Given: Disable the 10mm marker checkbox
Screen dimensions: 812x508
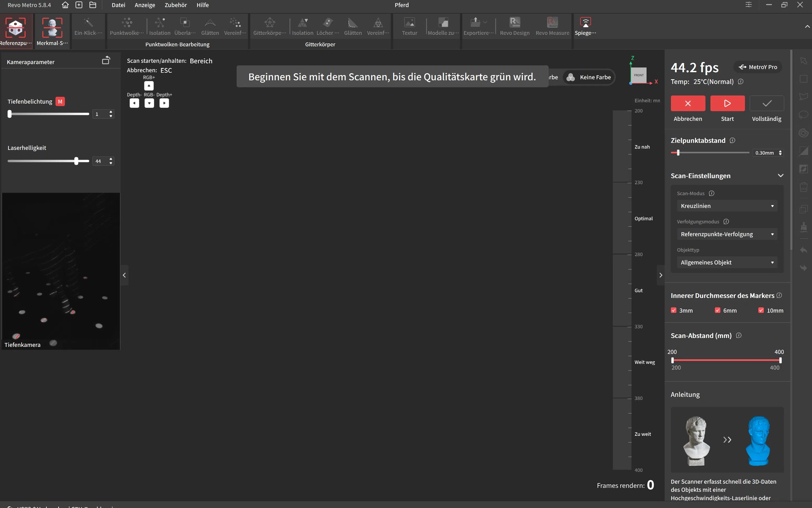Looking at the screenshot, I should pos(761,311).
